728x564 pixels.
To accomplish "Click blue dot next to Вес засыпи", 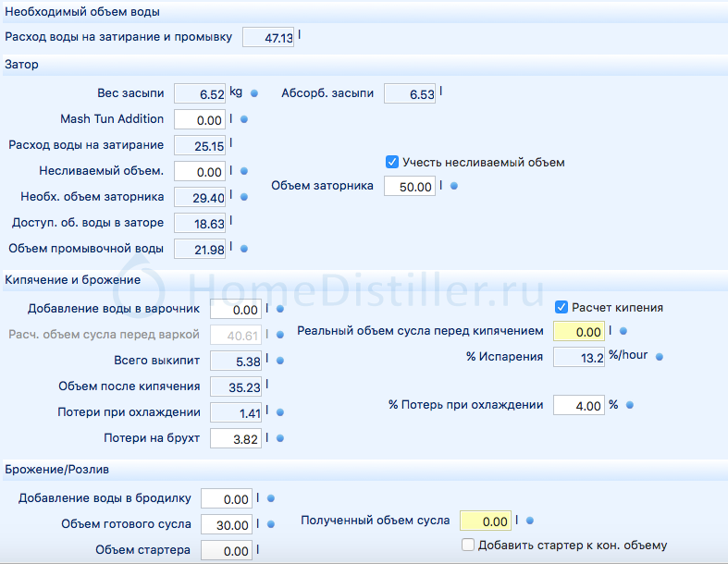I will 254,93.
